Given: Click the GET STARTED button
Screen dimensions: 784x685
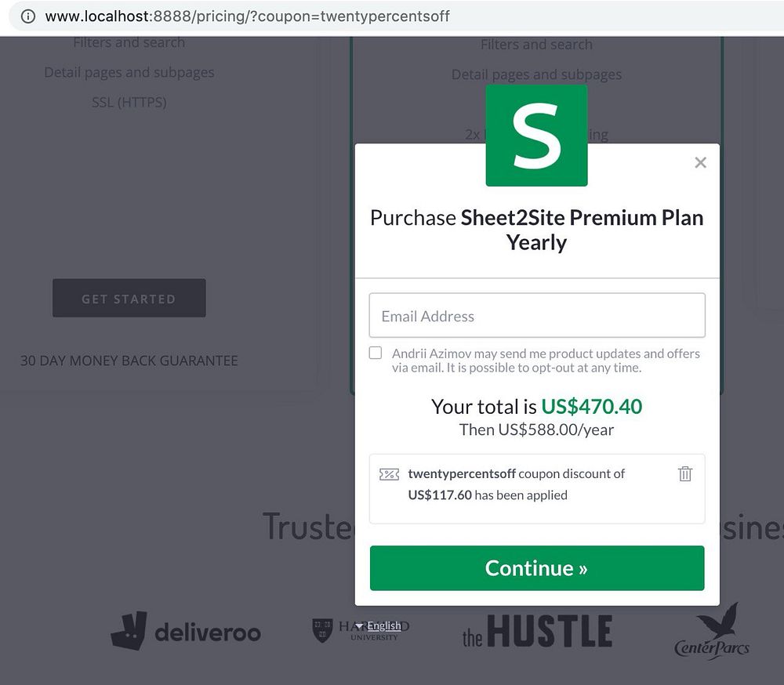Looking at the screenshot, I should pyautogui.click(x=129, y=299).
